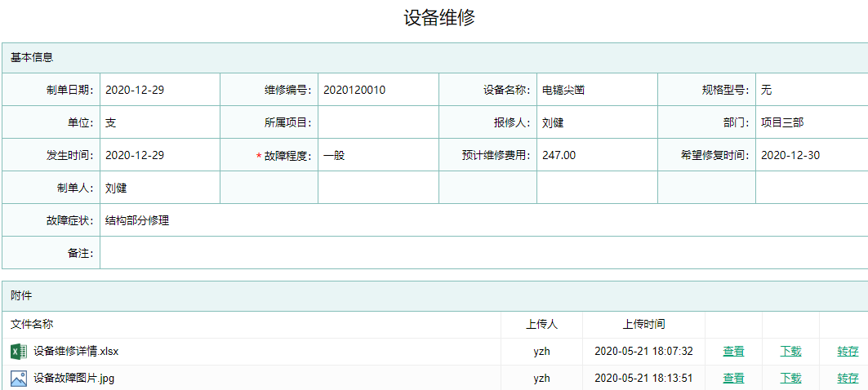Click the empty 备注 field

click(484, 254)
